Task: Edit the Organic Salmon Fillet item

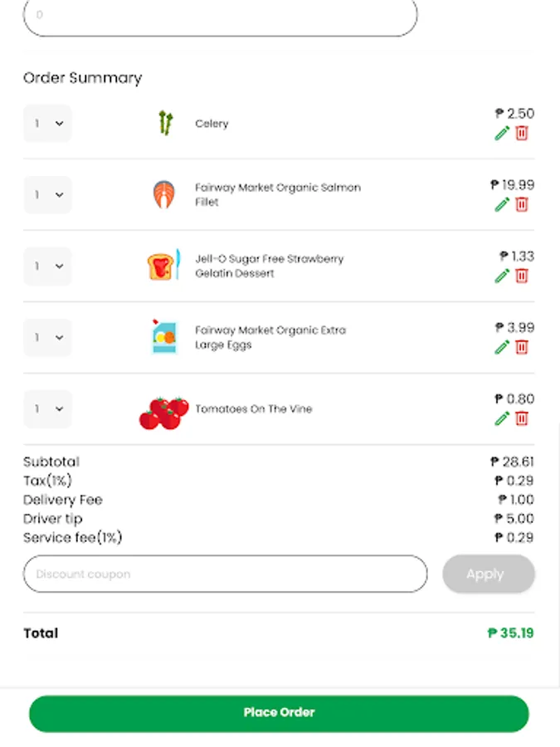Action: [502, 205]
